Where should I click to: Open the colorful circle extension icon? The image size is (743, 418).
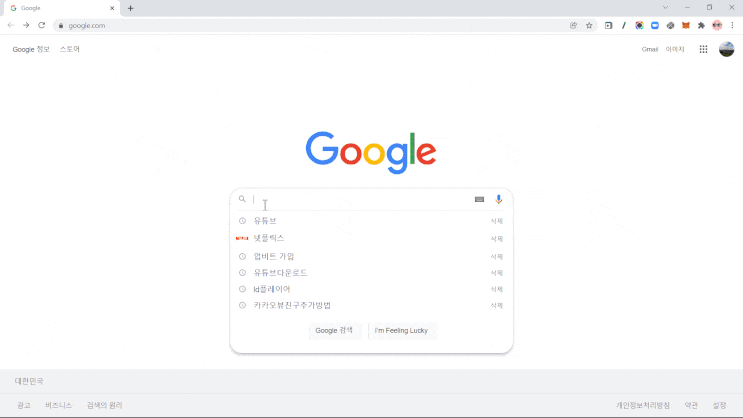(639, 26)
